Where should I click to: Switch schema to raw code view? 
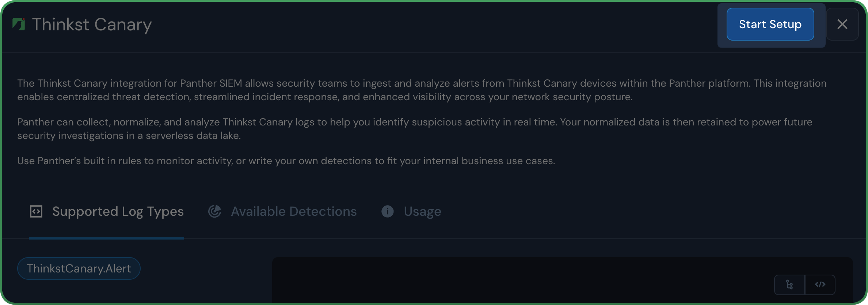(820, 285)
